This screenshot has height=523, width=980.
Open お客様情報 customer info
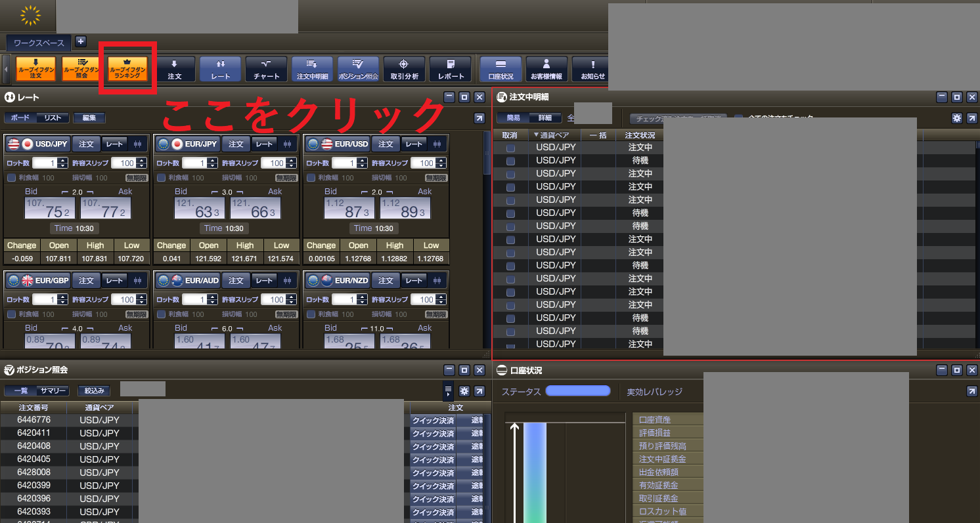click(546, 68)
